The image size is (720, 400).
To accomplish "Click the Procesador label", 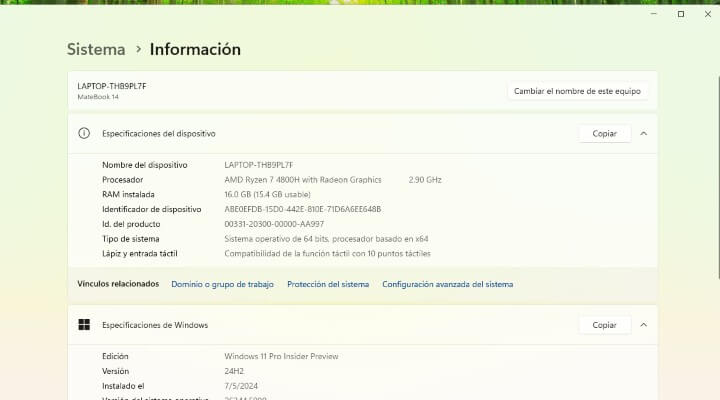I will [x=123, y=180].
